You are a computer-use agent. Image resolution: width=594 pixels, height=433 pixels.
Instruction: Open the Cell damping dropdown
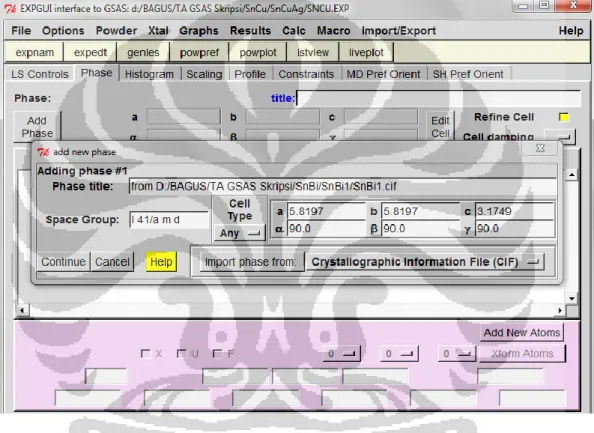click(560, 136)
